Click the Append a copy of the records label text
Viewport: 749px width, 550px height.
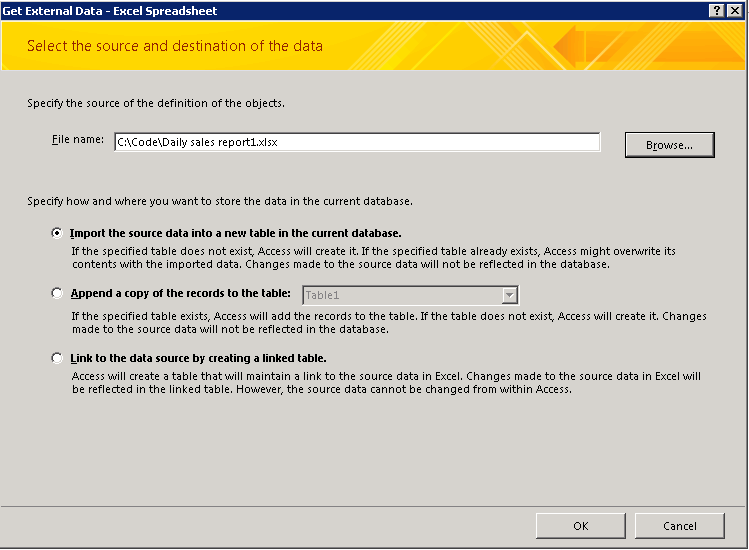[x=181, y=293]
